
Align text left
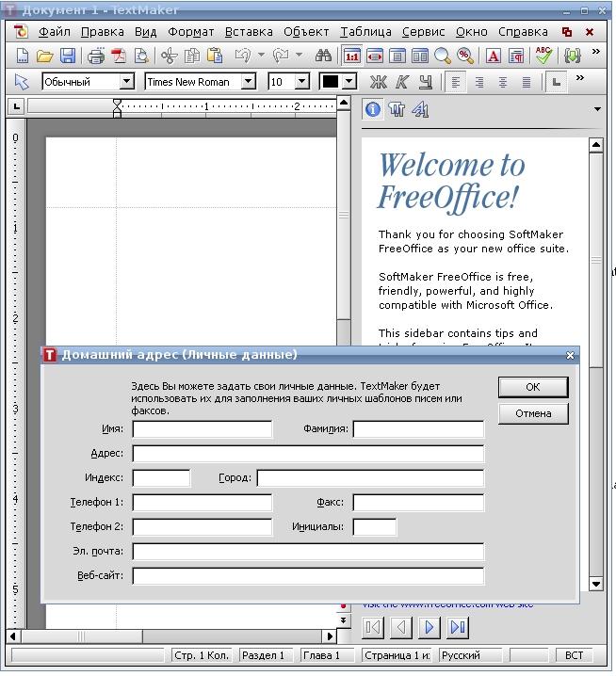(456, 82)
